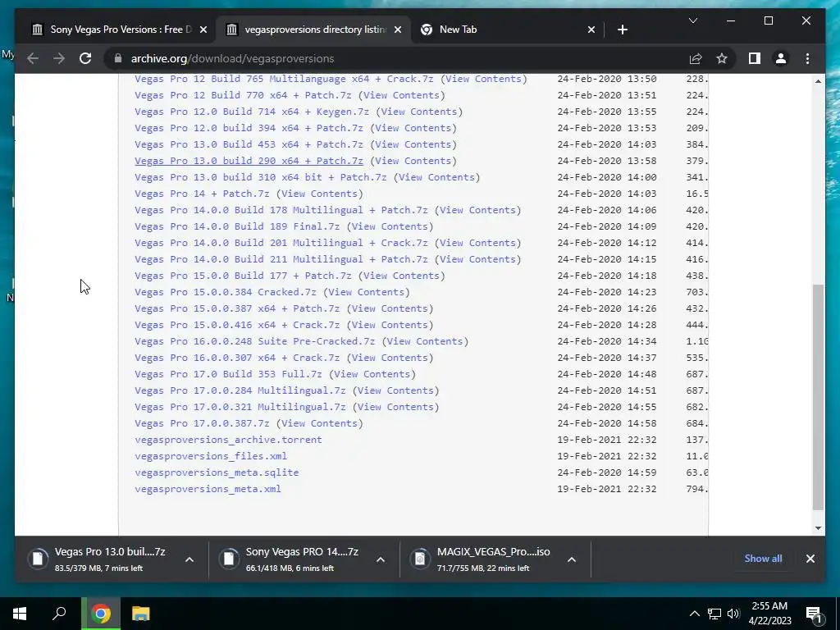Open Vegas Pro 15.0.0.416 x64 + Crack.7z
Image resolution: width=840 pixels, height=630 pixels.
pos(237,325)
